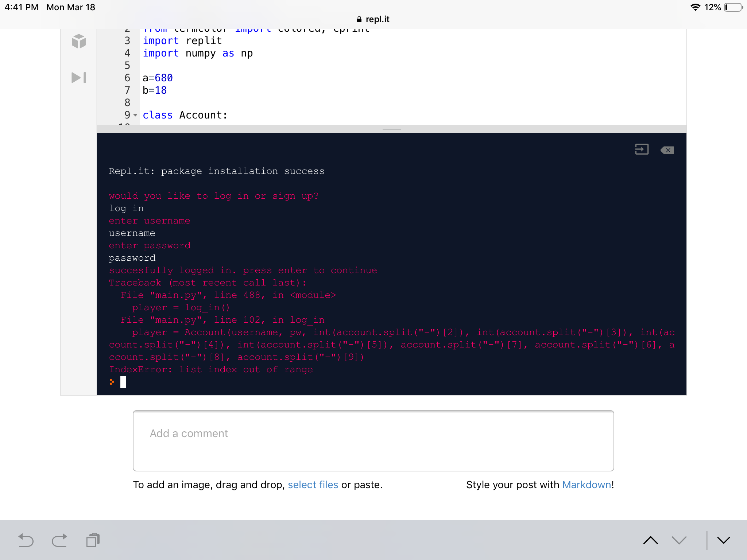Click the 'class Account:' line
The image size is (747, 560).
pos(185,115)
